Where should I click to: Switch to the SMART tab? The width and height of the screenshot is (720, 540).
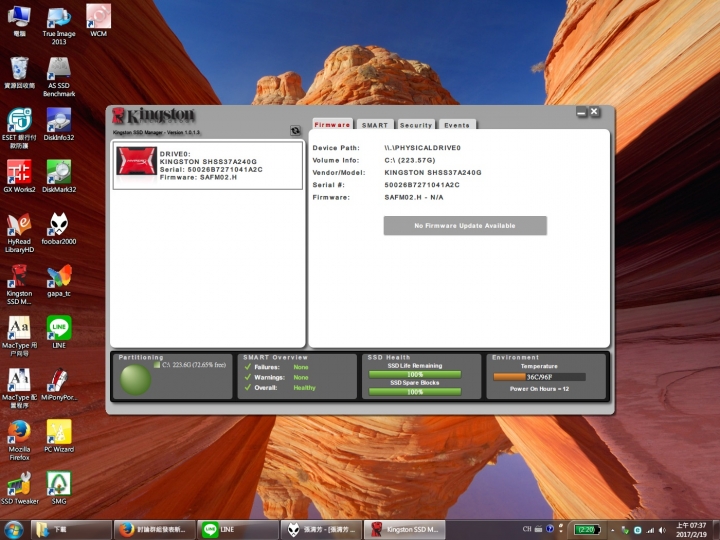point(375,125)
